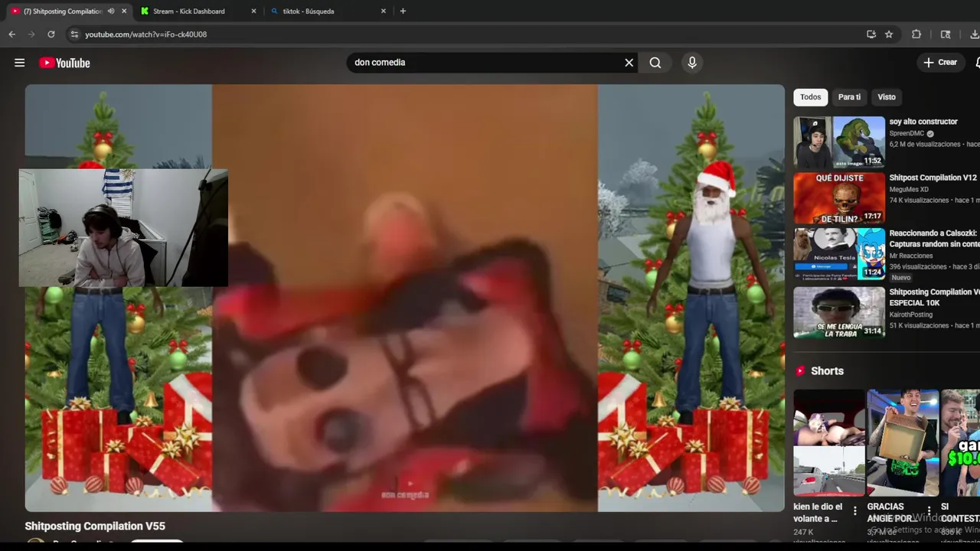Viewport: 980px width, 551px height.
Task: Click the youtube.com address bar URL
Action: coord(145,34)
